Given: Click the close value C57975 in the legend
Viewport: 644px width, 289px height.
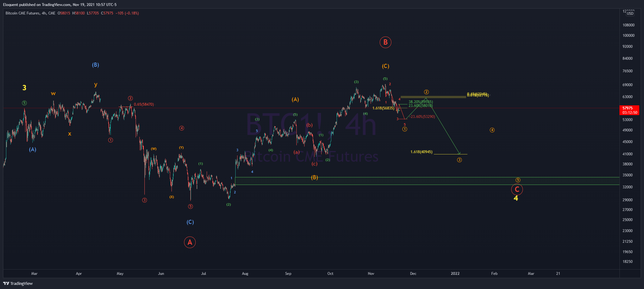Looking at the screenshot, I should pyautogui.click(x=107, y=13).
